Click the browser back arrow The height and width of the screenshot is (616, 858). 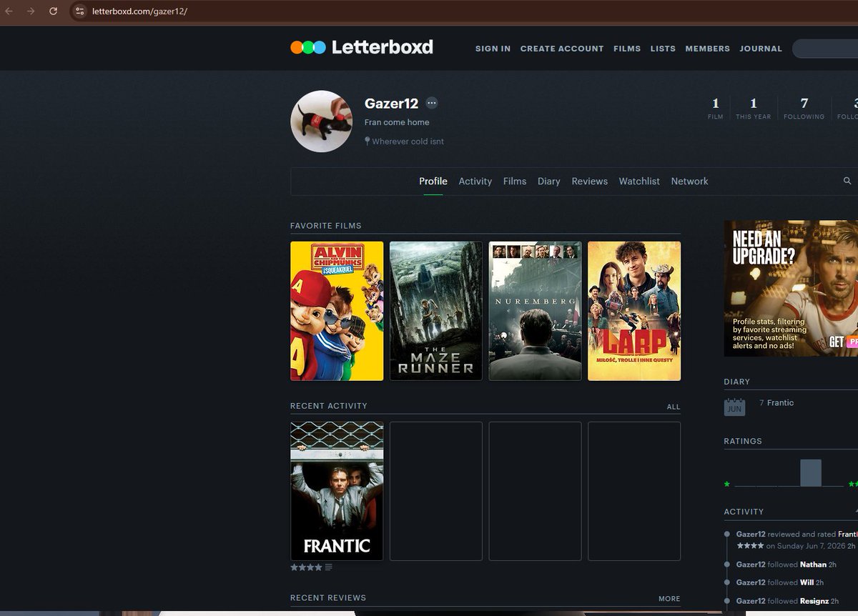tap(9, 11)
